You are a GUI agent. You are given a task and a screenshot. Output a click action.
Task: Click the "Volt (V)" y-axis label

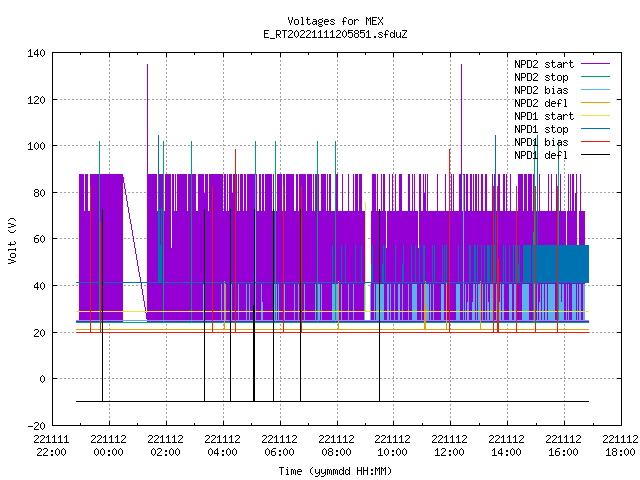pyautogui.click(x=12, y=240)
